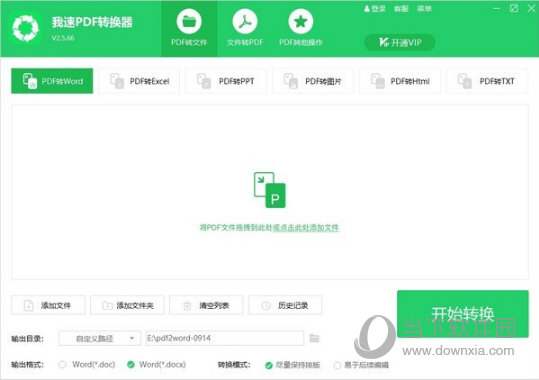Viewport: 539px width, 380px height.
Task: Click the VIP crown icon
Action: [x=384, y=42]
